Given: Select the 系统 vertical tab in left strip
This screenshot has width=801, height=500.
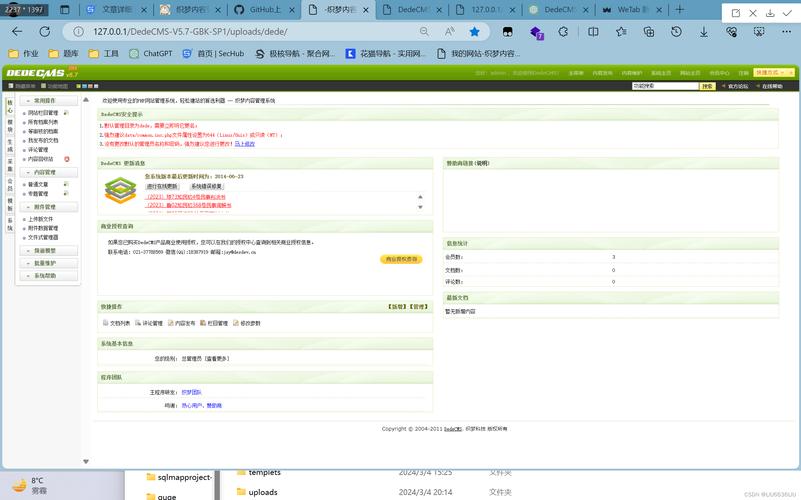Looking at the screenshot, I should 10,225.
